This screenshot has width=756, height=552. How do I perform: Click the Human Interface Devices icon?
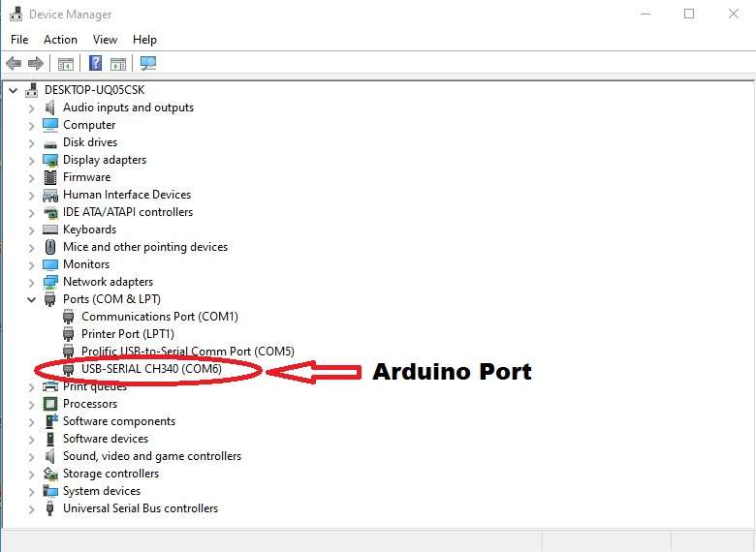[50, 195]
